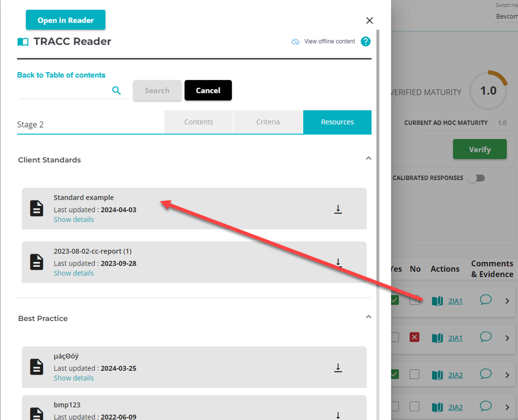This screenshot has width=518, height=420.
Task: Show details for μáçΘóÿ resource
Action: click(74, 378)
